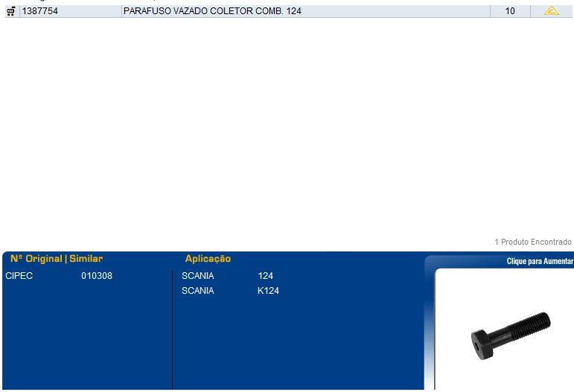Click empty blue area below CIPEC entry
Image resolution: width=574 pixels, height=392 pixels.
82,335
